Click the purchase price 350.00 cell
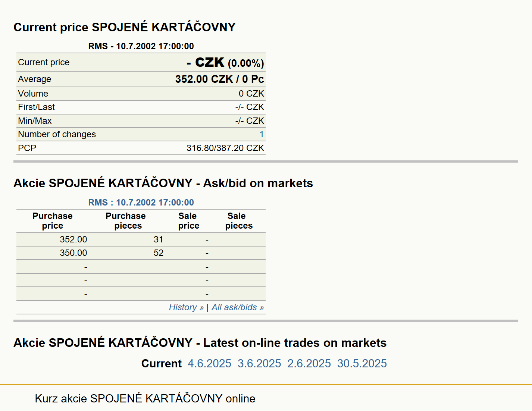Viewport: 532px width, 411px height. [x=73, y=253]
